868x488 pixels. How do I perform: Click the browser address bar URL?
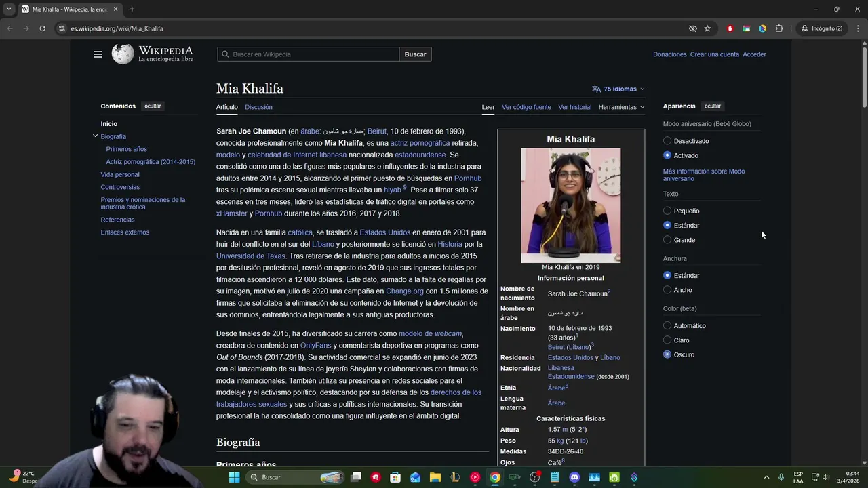coord(117,28)
